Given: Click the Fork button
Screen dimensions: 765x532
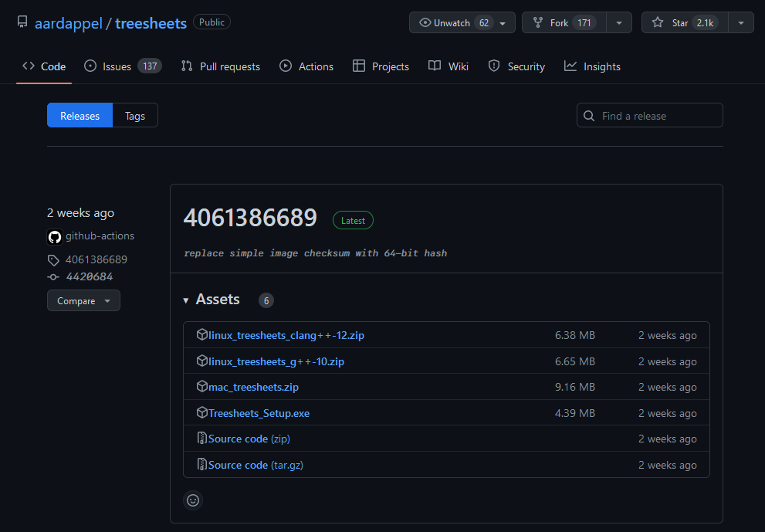Looking at the screenshot, I should [564, 22].
